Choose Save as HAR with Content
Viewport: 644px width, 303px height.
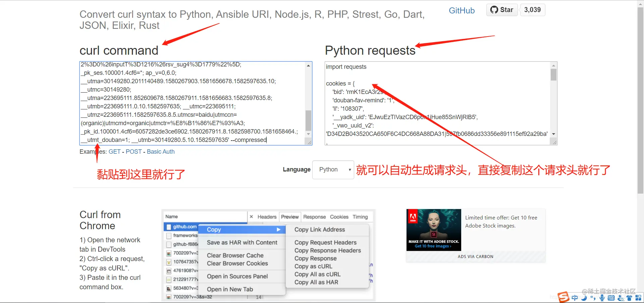[x=242, y=243]
